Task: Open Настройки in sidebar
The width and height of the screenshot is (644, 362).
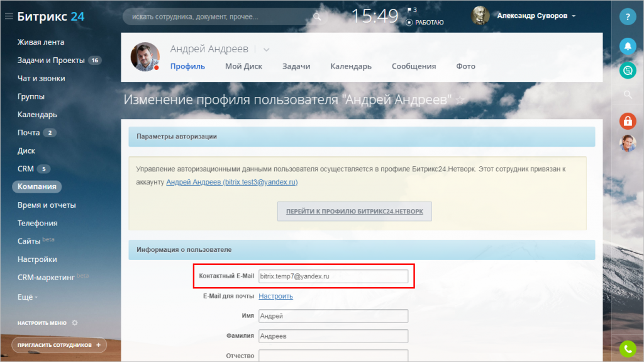Action: pyautogui.click(x=37, y=259)
